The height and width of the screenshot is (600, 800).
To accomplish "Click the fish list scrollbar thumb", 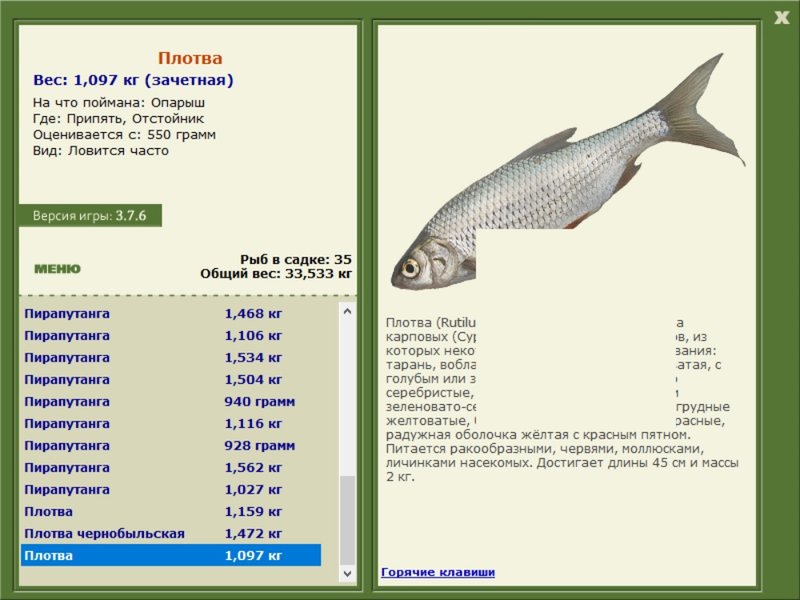I will [347, 520].
